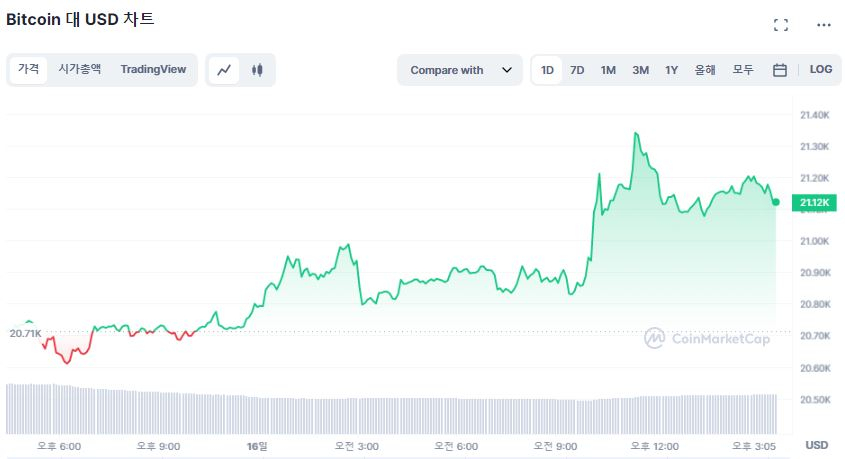Switch to line chart view icon
This screenshot has width=845, height=459.
(224, 70)
